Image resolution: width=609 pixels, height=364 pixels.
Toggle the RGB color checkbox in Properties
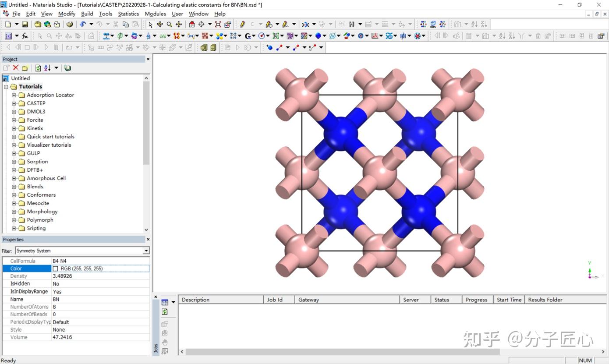pyautogui.click(x=55, y=268)
